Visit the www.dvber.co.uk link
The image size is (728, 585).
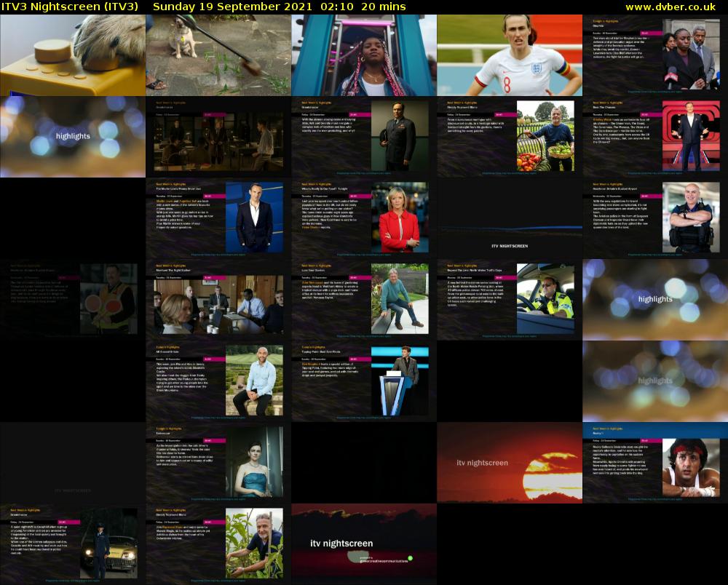click(670, 7)
